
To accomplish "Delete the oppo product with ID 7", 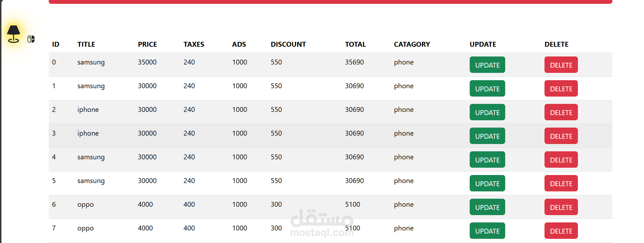I will click(561, 231).
